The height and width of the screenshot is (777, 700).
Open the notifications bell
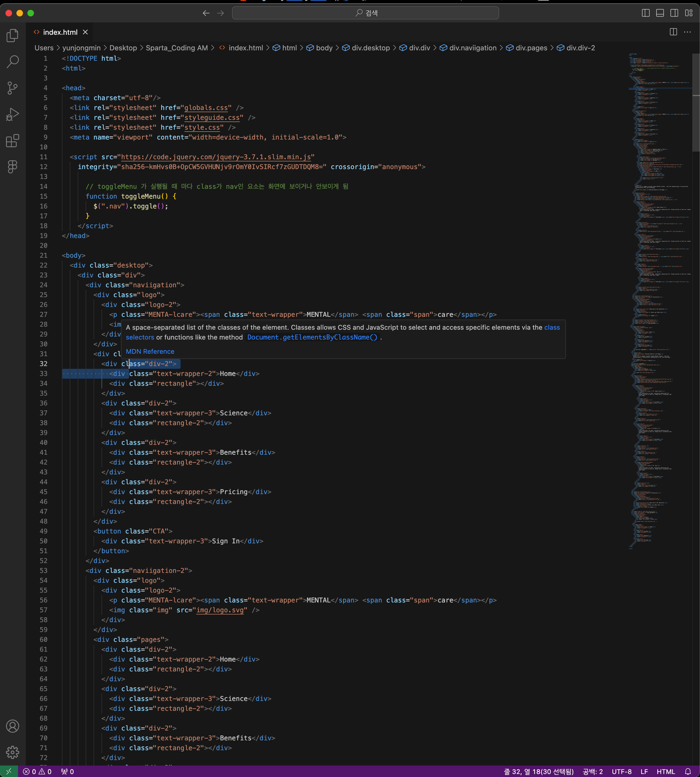pyautogui.click(x=688, y=771)
